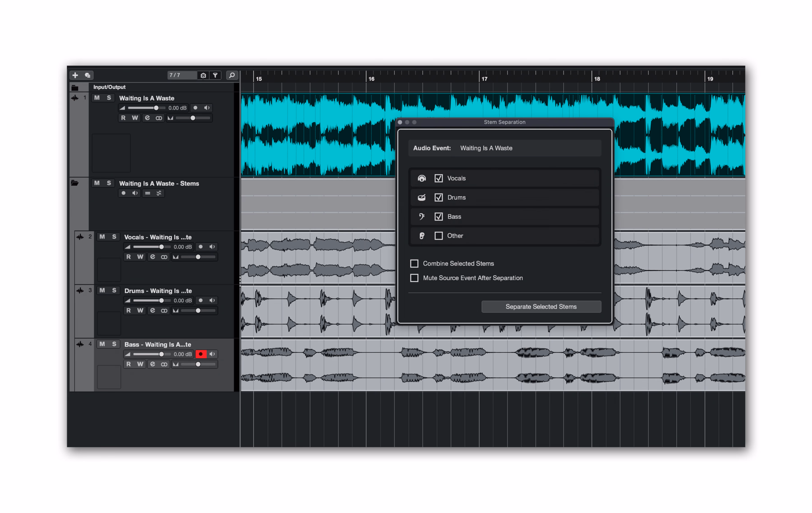This screenshot has width=812, height=513.
Task: Enable Read automation on Waiting Is A Waste track
Action: pos(123,118)
